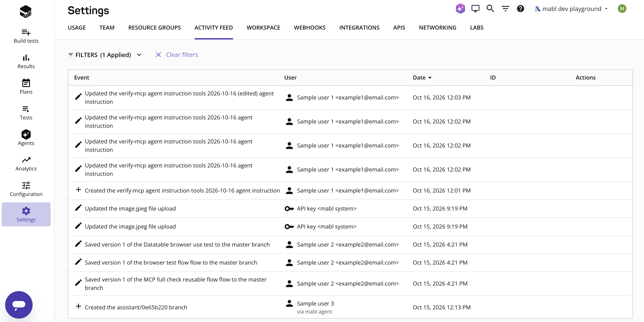This screenshot has width=644, height=322.
Task: Click the MCP full check reusable flow event
Action: tap(176, 283)
